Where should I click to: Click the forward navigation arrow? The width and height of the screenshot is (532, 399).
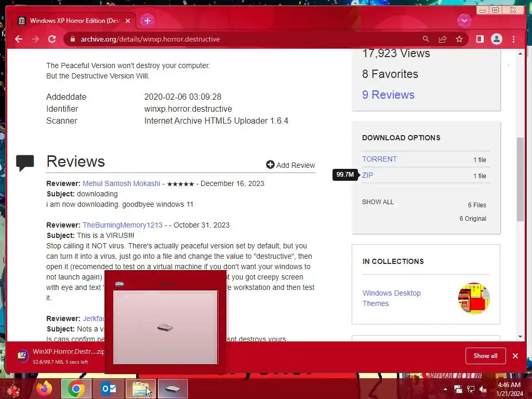click(x=35, y=39)
